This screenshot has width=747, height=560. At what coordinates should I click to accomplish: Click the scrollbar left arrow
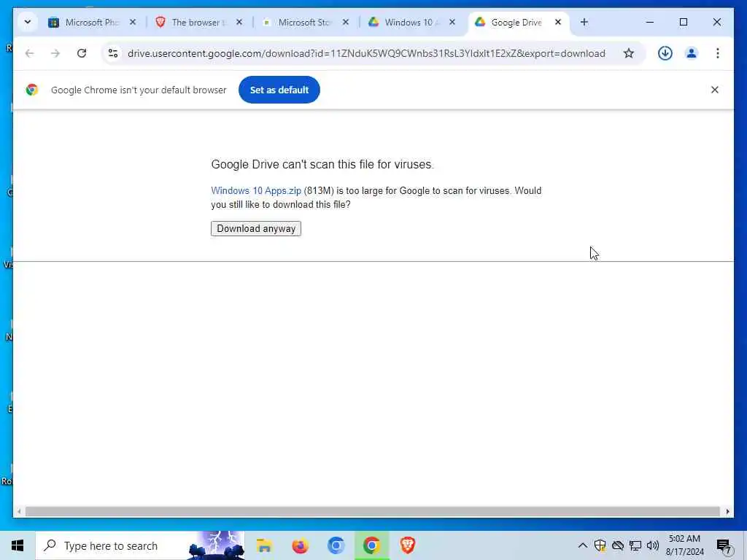point(18,511)
